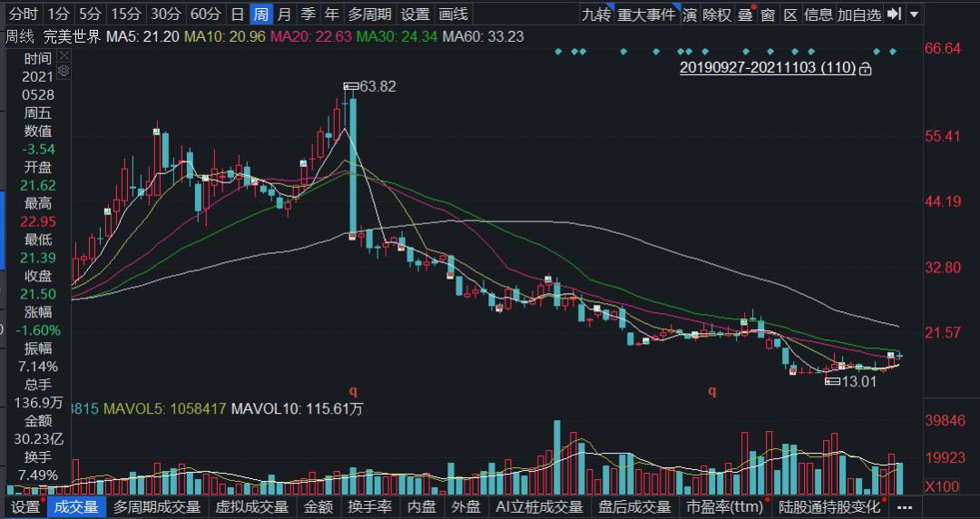The image size is (980, 519).
Task: Select the 换手率 turnover rate indicator tab
Action: click(370, 506)
